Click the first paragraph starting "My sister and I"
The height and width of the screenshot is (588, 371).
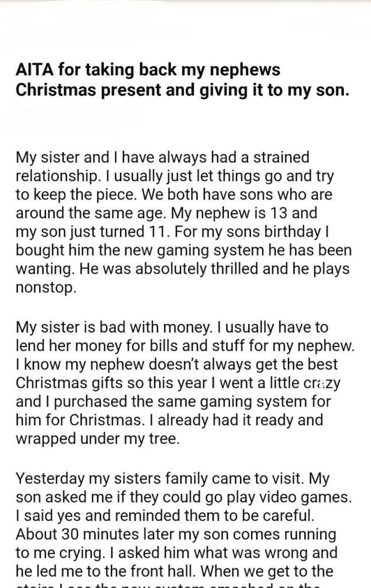coord(184,222)
